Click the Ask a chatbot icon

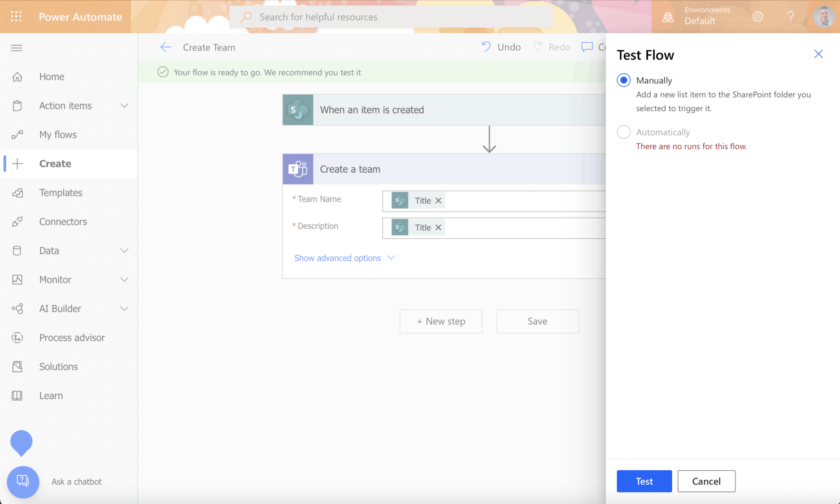[x=23, y=481]
